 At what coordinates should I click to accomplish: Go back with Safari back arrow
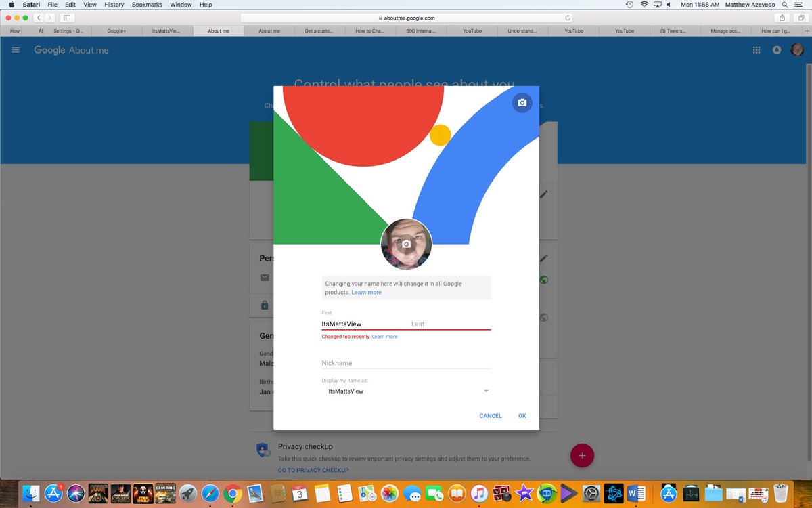coord(38,18)
